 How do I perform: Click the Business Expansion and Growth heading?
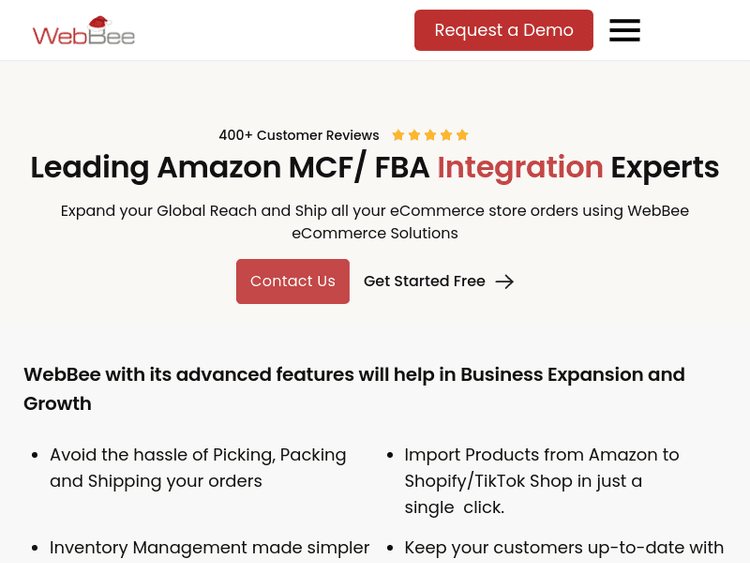pyautogui.click(x=354, y=388)
